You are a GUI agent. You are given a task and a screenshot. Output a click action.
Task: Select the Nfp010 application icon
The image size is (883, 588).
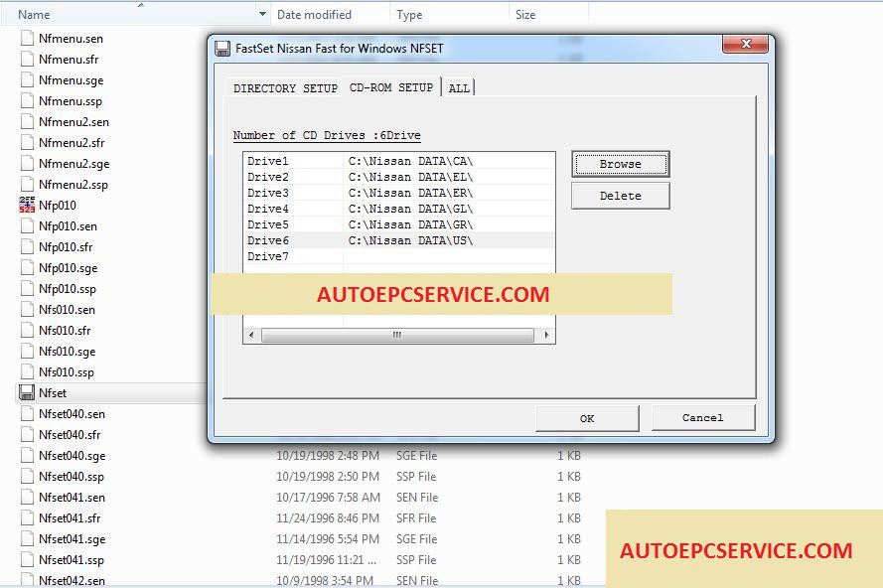(27, 205)
